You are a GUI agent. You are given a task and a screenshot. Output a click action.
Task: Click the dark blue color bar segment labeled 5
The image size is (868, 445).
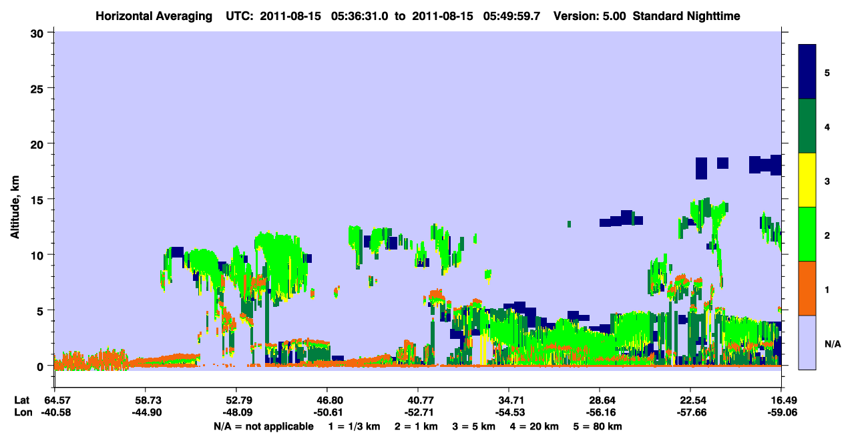click(807, 72)
